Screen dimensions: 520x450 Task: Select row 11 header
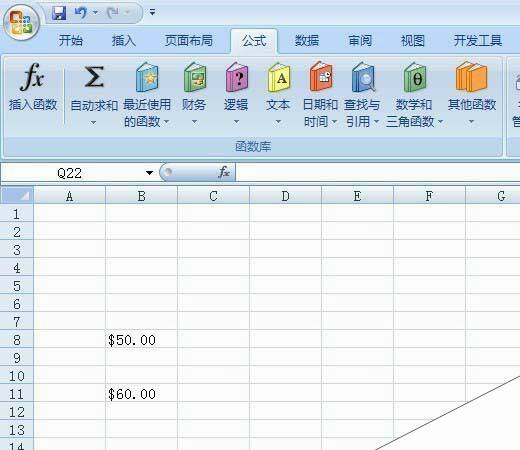coord(17,394)
